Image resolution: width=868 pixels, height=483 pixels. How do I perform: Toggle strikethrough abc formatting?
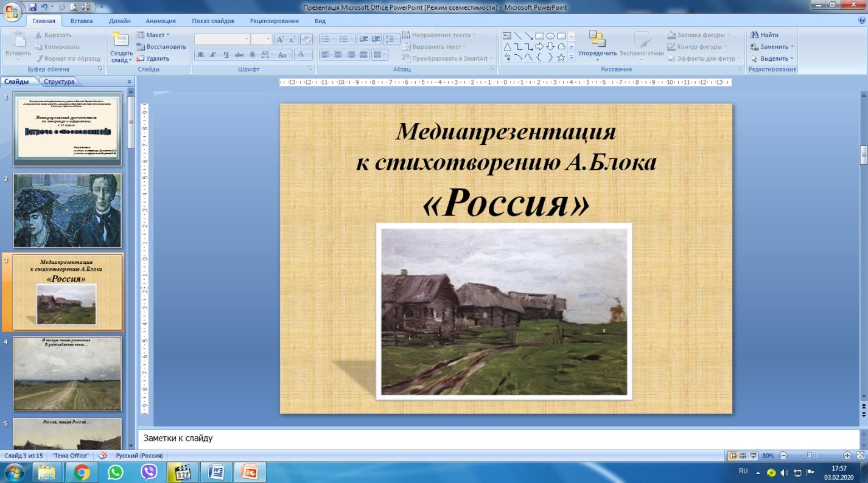tap(239, 55)
